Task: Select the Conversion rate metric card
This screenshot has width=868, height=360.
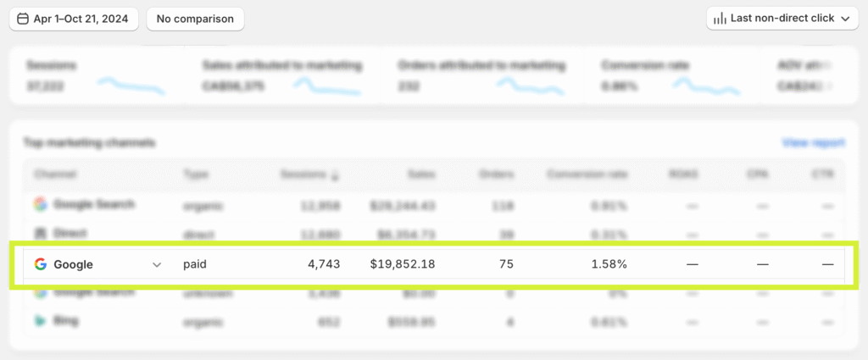Action: (x=674, y=75)
